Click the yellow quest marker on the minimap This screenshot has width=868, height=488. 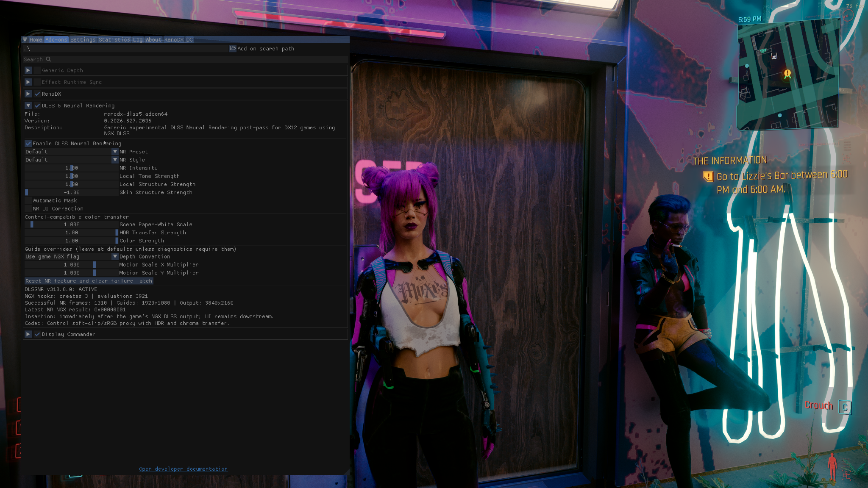[x=787, y=74]
